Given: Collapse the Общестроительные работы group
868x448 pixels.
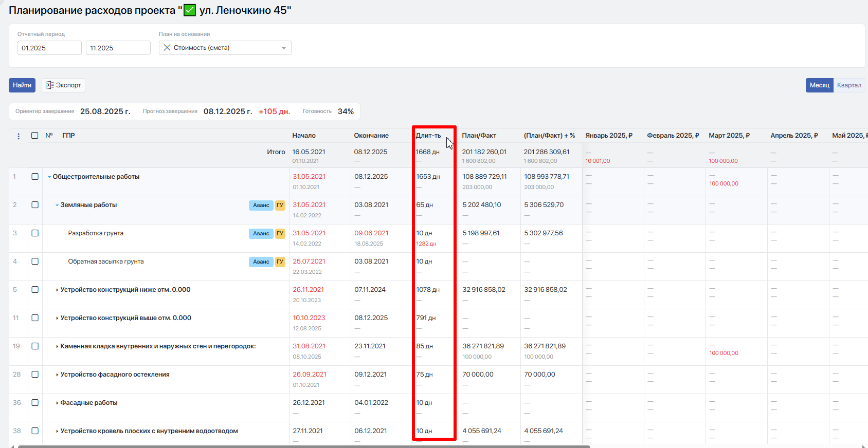Looking at the screenshot, I should click(49, 177).
